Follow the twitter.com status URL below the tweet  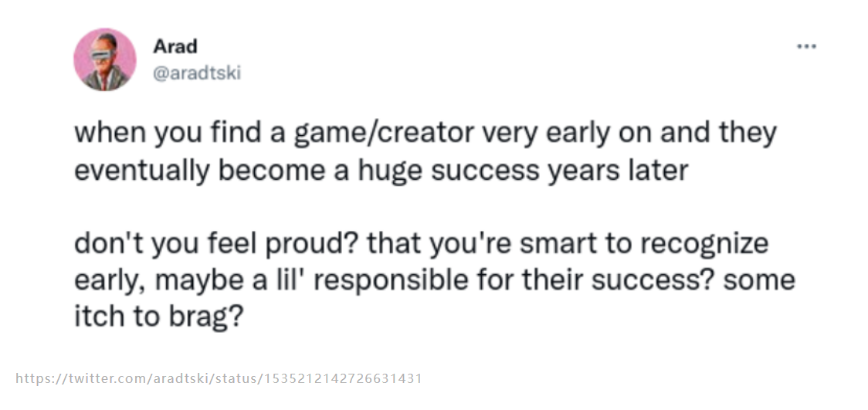pyautogui.click(x=219, y=379)
